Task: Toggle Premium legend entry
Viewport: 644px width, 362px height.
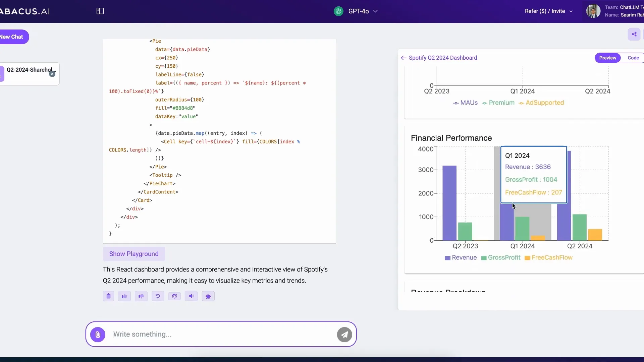Action: click(x=498, y=103)
